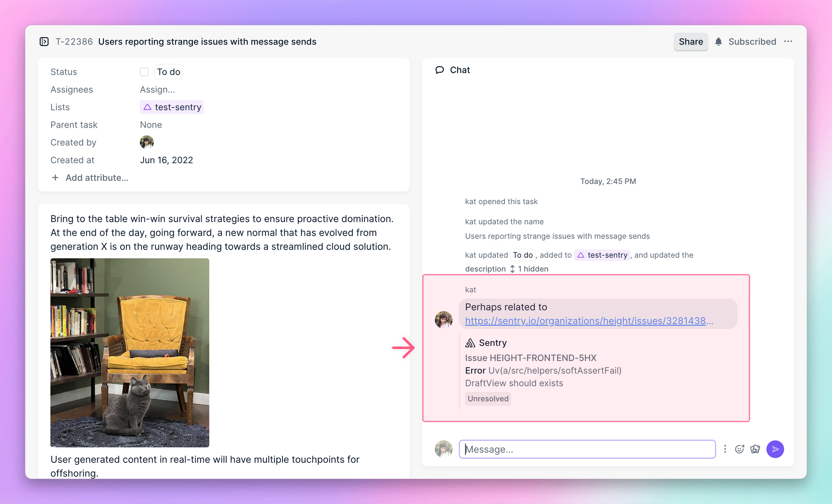Click the Jun 16, 2022 date
The height and width of the screenshot is (504, 832).
(166, 160)
